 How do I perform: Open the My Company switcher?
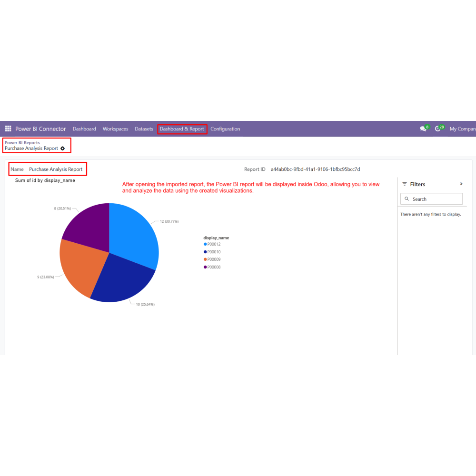pyautogui.click(x=463, y=129)
